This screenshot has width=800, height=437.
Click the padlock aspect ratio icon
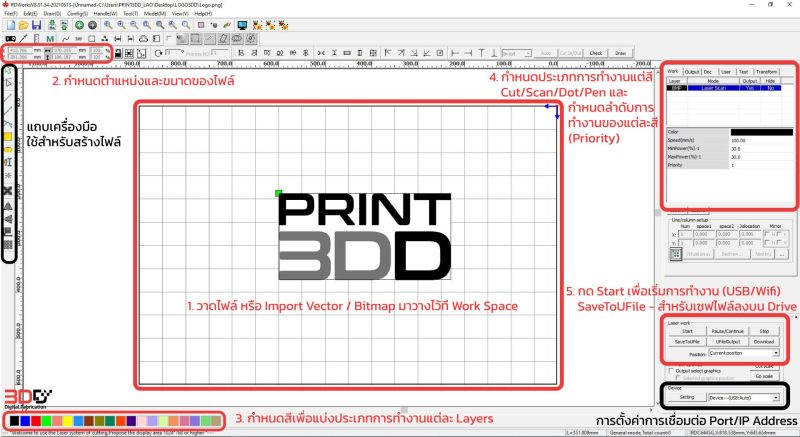point(118,53)
